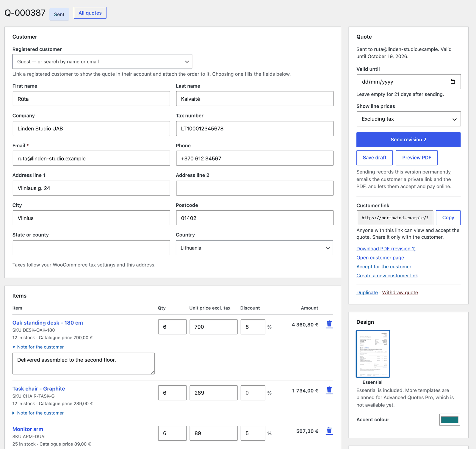
Task: Click the Sent status badge
Action: pyautogui.click(x=59, y=14)
